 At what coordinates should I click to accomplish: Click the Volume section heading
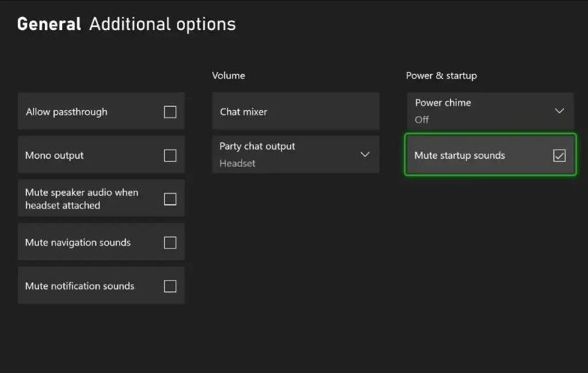(x=228, y=75)
